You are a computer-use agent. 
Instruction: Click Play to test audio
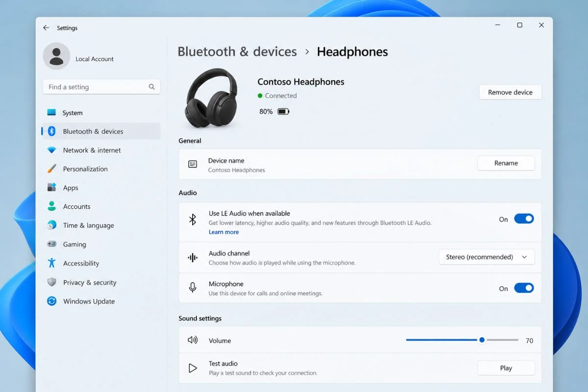click(506, 368)
